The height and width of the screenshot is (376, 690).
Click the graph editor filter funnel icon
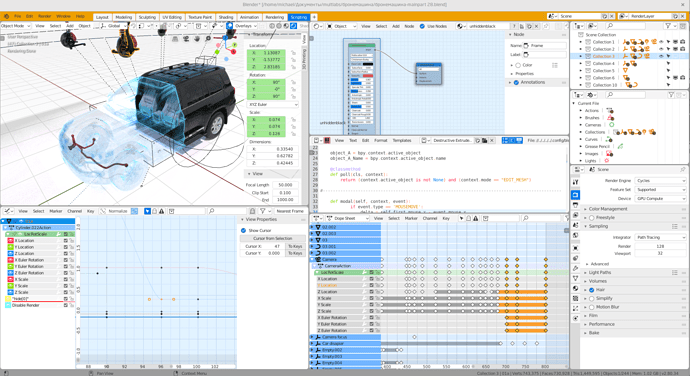point(262,211)
